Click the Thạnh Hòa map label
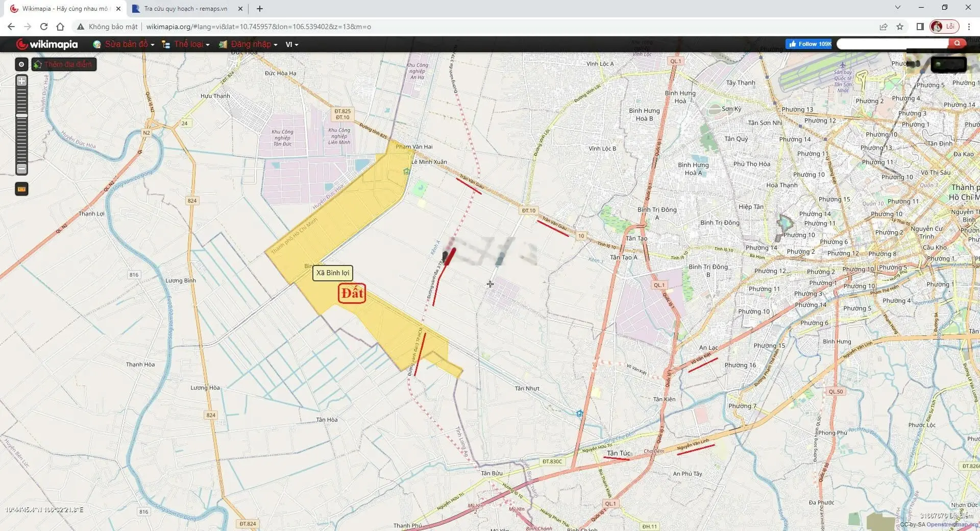980x531 pixels. tap(140, 365)
